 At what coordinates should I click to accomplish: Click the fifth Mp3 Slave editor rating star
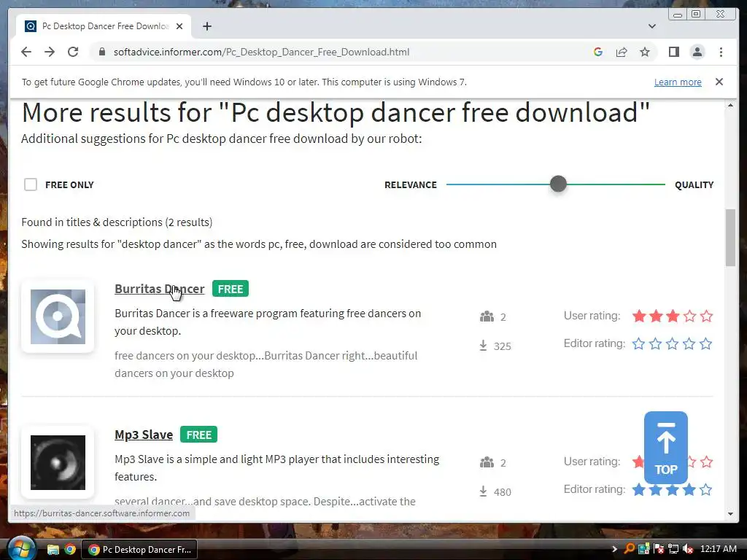click(705, 489)
